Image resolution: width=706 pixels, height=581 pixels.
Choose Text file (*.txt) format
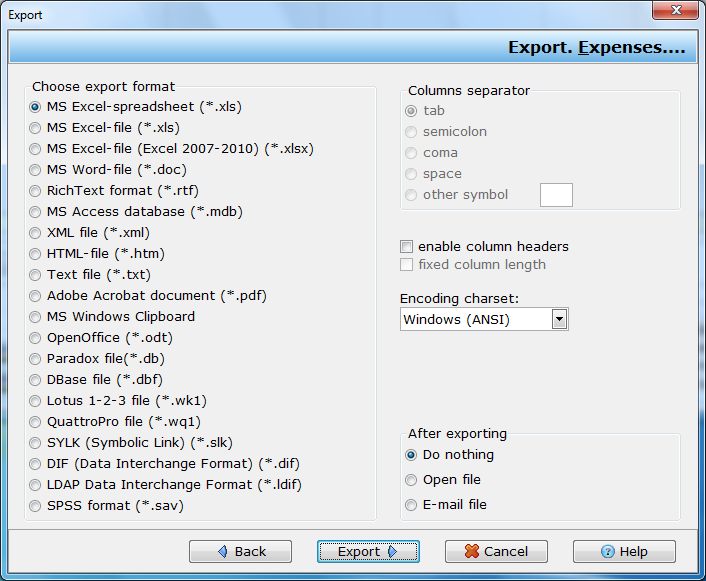(x=36, y=275)
